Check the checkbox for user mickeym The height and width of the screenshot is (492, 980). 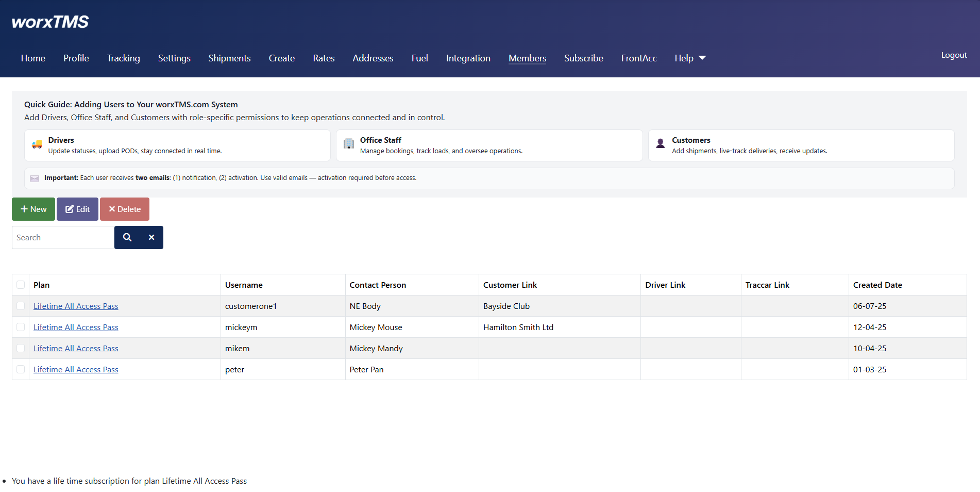pos(21,327)
